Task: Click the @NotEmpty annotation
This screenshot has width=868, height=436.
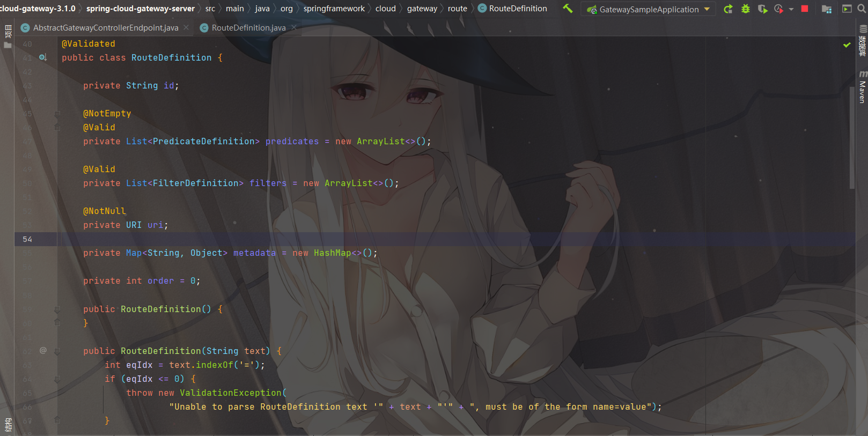Action: [x=107, y=114]
